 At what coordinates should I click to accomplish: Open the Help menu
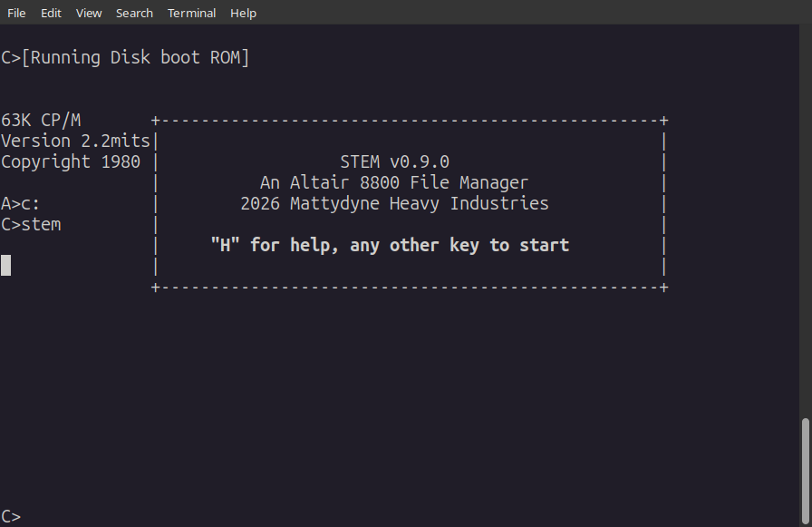244,13
